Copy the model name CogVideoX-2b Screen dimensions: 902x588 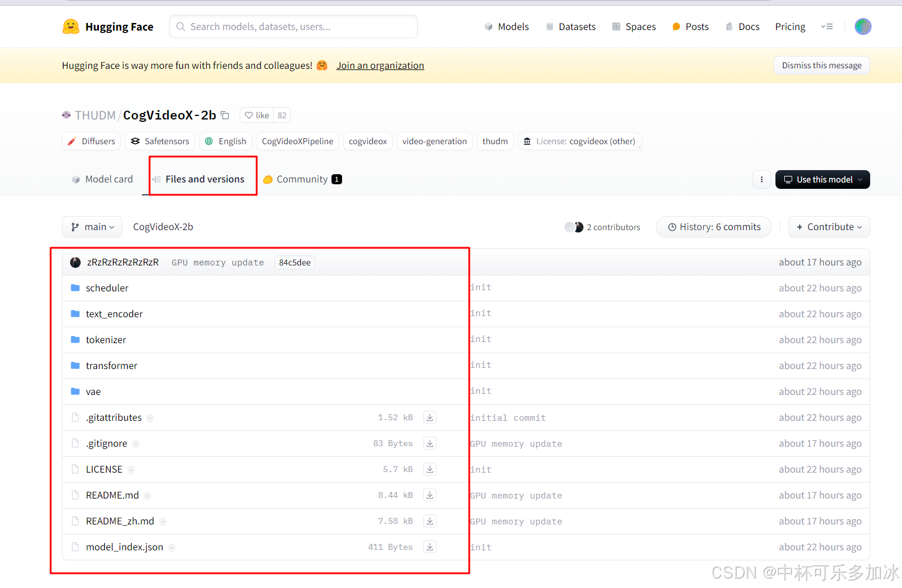point(225,115)
